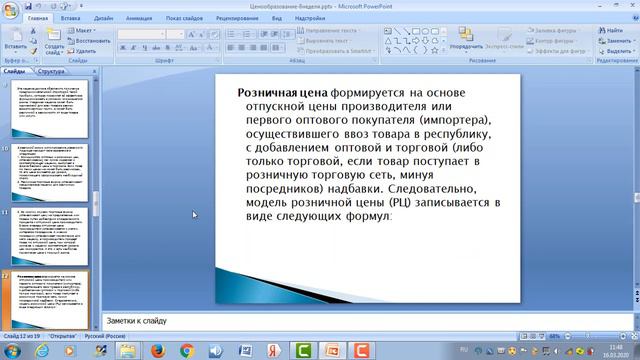Decrease list indent level
The height and width of the screenshot is (360, 640).
264,34
